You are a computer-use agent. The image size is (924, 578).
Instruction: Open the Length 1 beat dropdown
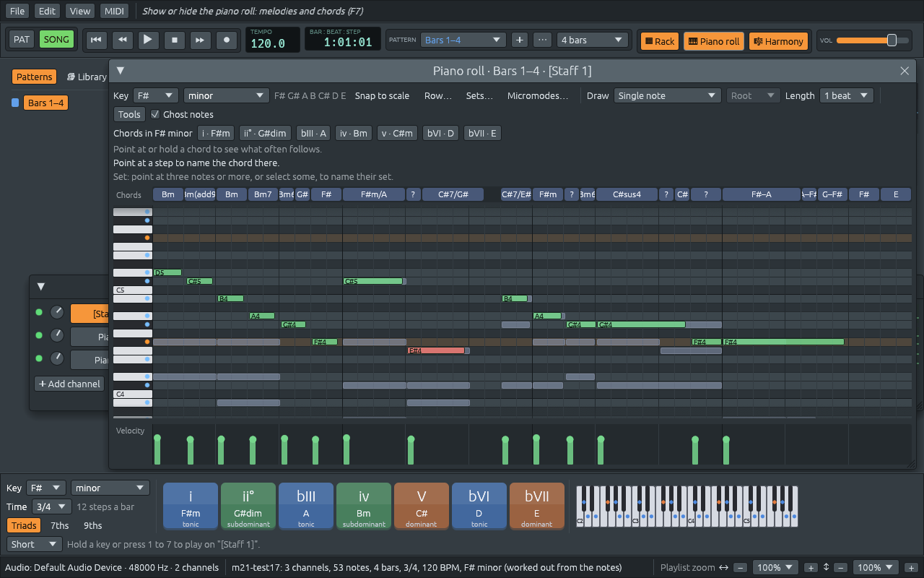click(x=847, y=95)
